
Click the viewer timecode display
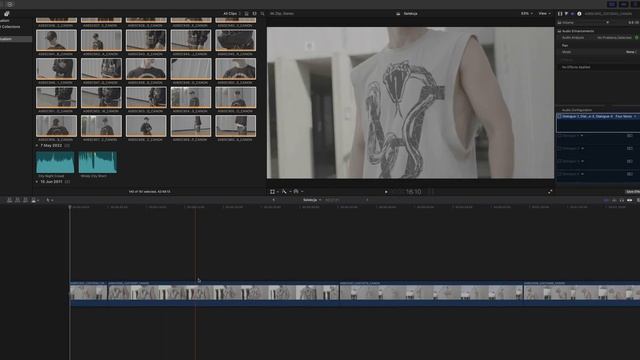413,191
